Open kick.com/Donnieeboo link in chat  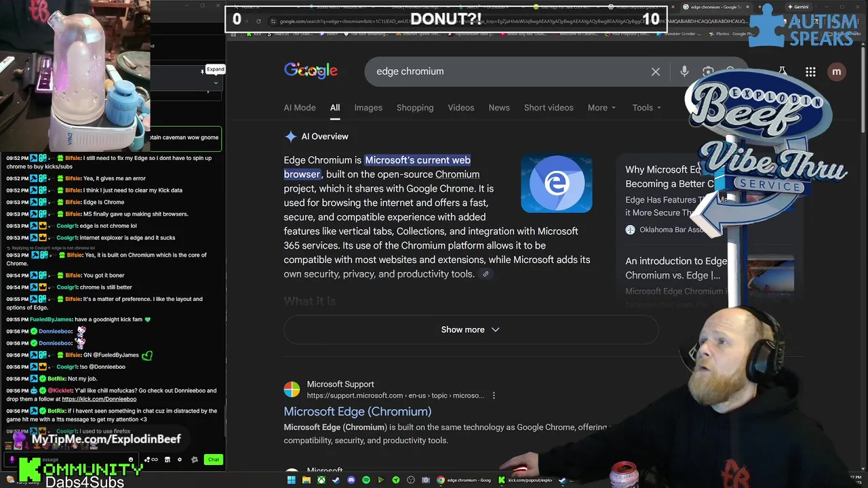99,399
